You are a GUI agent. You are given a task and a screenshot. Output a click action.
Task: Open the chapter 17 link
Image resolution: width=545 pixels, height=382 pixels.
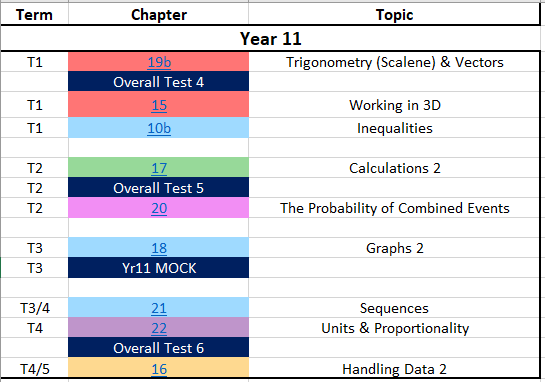(x=159, y=168)
